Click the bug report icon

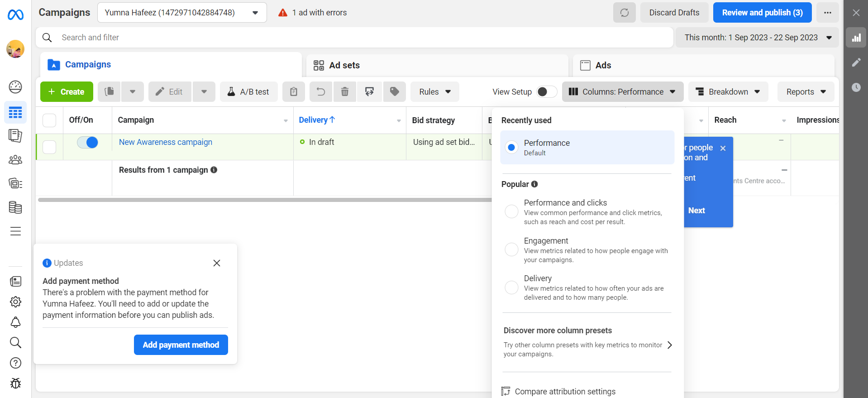15,384
